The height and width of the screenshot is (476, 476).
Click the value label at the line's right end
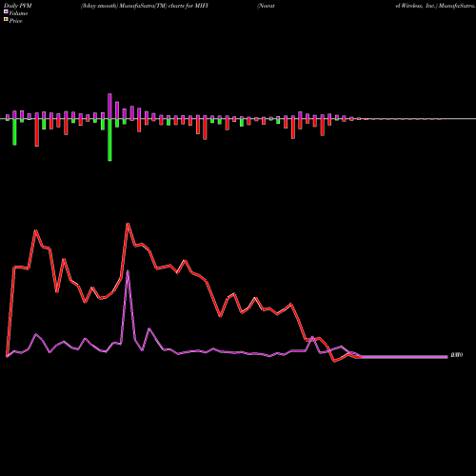click(x=457, y=355)
